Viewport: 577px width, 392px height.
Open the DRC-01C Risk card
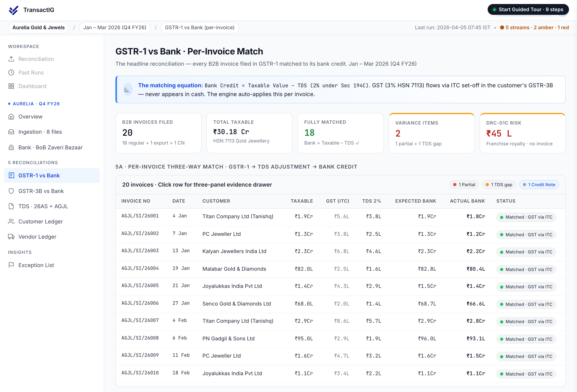(x=523, y=133)
